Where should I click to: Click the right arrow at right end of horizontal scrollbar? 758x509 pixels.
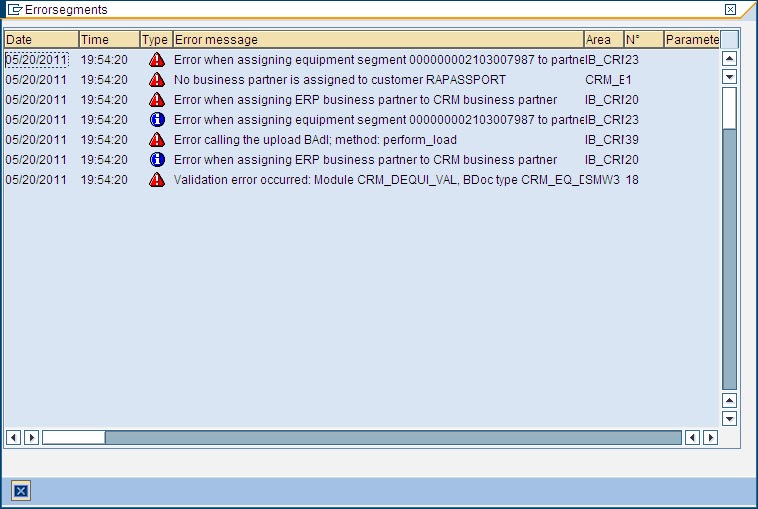pyautogui.click(x=710, y=437)
